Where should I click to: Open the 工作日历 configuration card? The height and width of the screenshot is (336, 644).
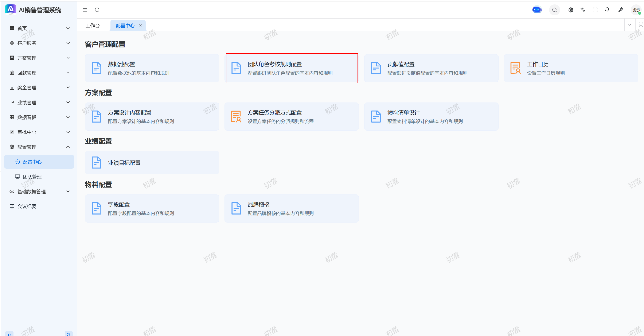pos(571,68)
